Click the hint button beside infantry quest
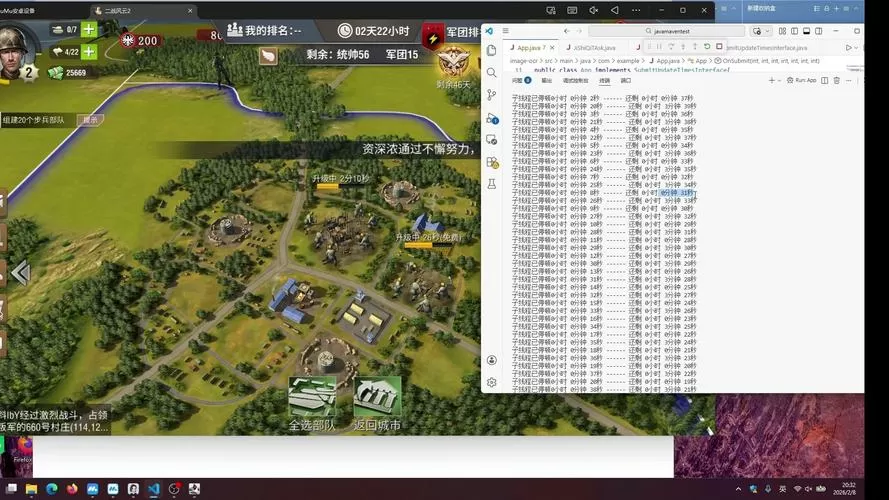889x500 pixels. pos(90,120)
